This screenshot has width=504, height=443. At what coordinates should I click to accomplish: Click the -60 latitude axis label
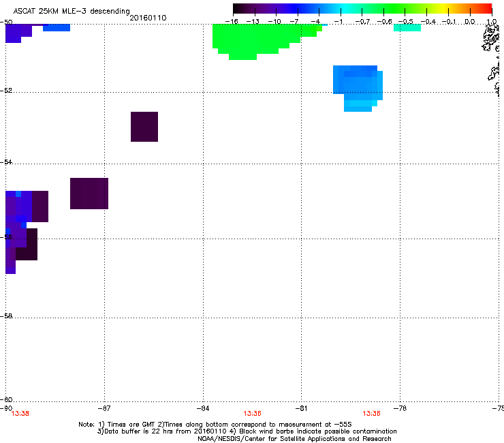[6, 399]
